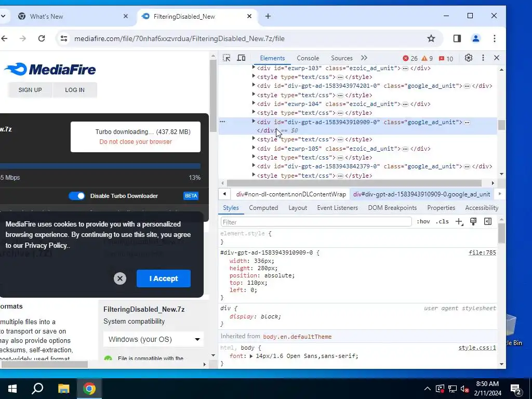Click the SIGN UP button
Screen dimensions: 532x399
(30, 90)
